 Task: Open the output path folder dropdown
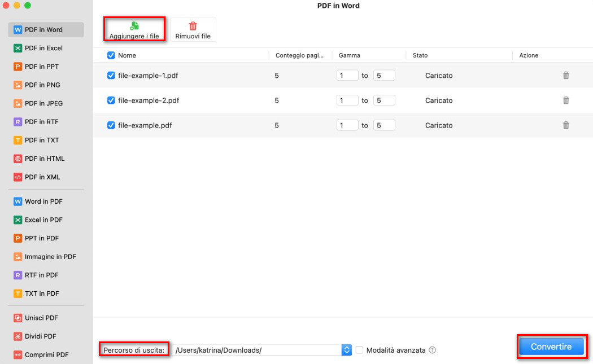tap(346, 350)
